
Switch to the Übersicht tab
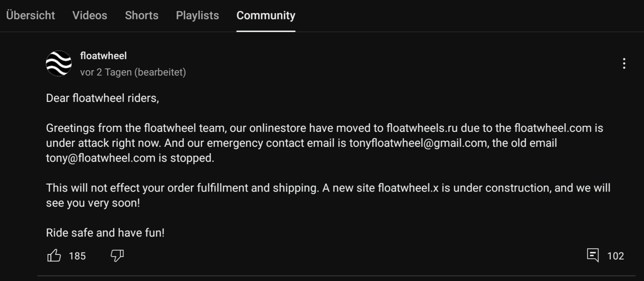coord(30,15)
